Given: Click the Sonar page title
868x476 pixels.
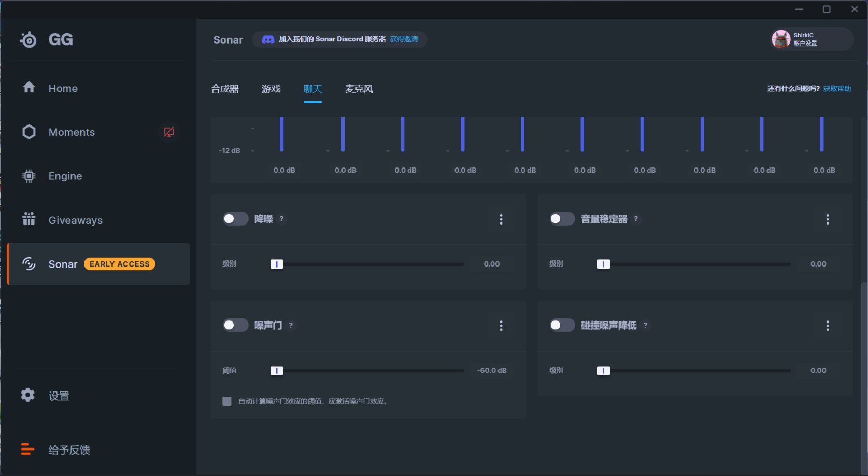Looking at the screenshot, I should 228,40.
